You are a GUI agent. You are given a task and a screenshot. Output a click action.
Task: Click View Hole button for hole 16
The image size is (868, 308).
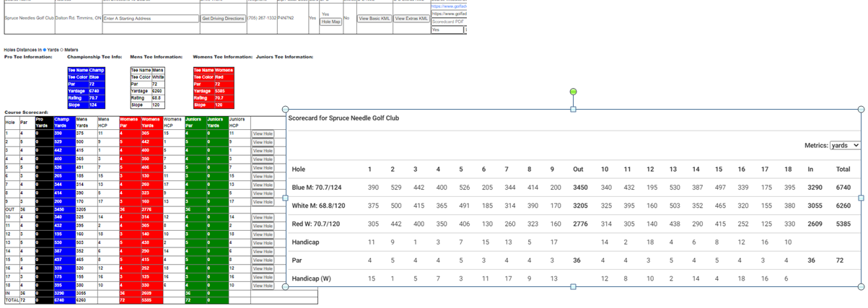pyautogui.click(x=263, y=268)
